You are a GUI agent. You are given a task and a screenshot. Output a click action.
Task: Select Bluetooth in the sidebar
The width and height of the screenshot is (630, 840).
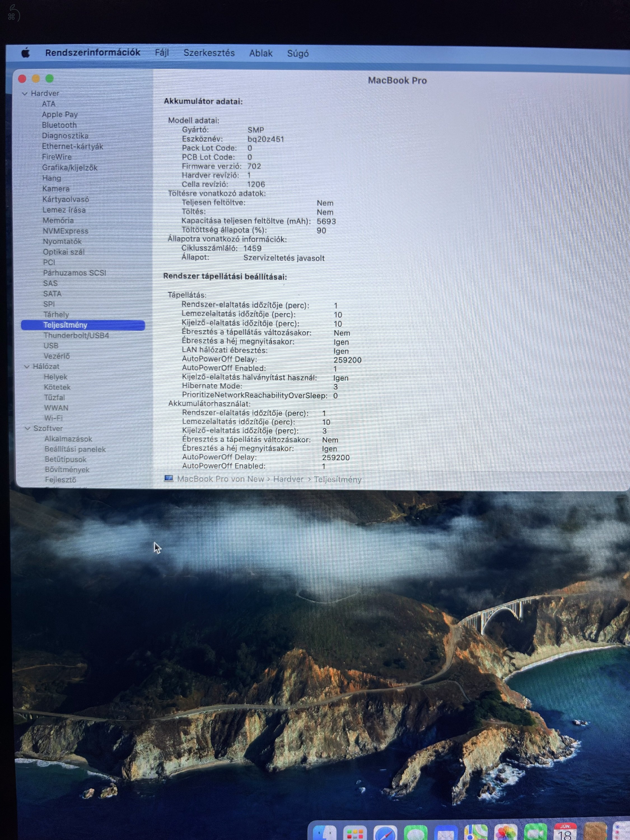point(59,125)
